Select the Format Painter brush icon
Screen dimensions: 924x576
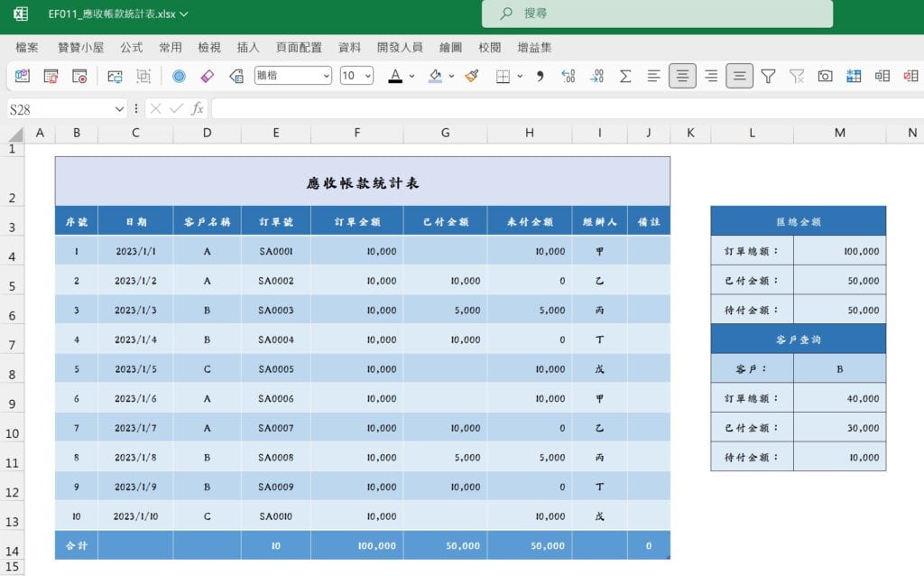[473, 76]
